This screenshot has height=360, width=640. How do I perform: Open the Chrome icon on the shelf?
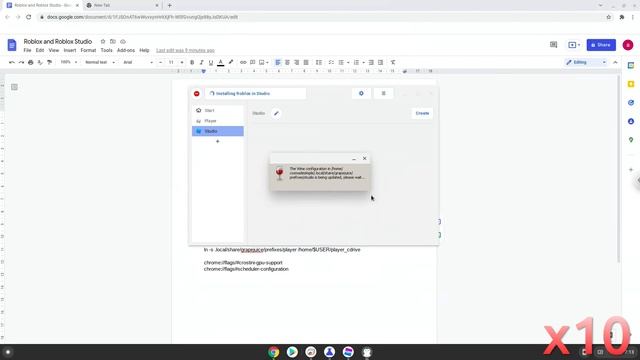[x=273, y=352]
